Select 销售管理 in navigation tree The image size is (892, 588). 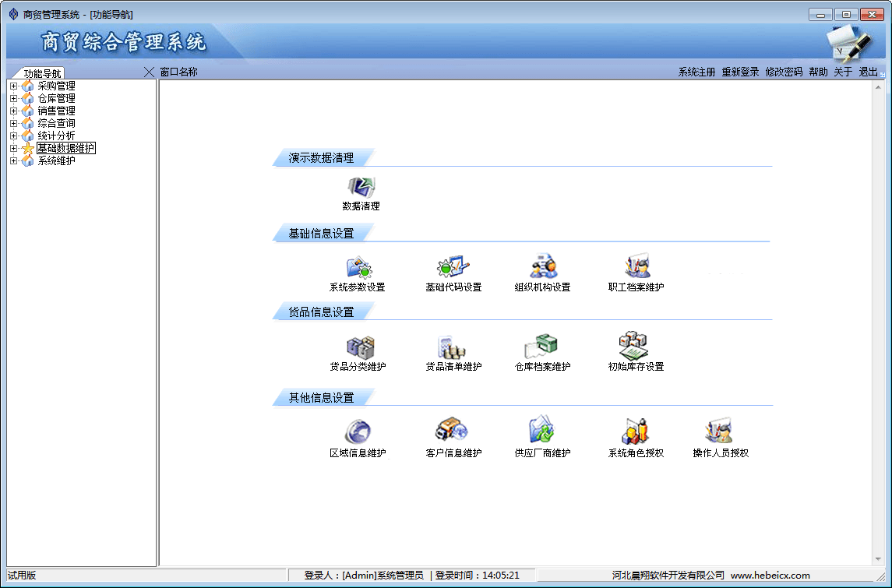click(x=56, y=111)
